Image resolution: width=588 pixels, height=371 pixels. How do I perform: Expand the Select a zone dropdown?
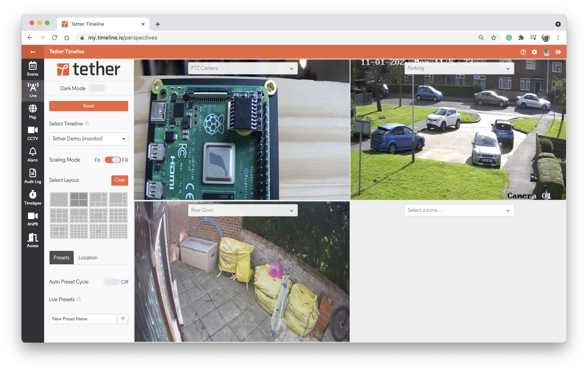[x=459, y=210]
